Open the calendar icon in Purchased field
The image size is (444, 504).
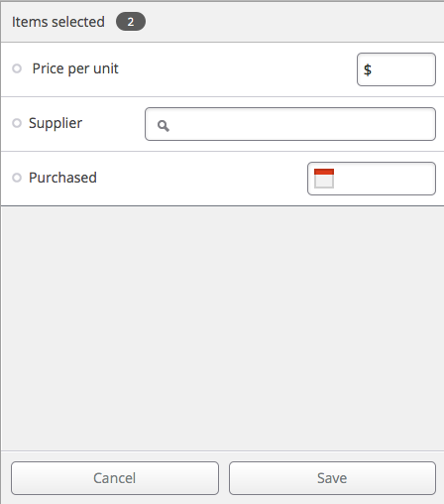[324, 179]
